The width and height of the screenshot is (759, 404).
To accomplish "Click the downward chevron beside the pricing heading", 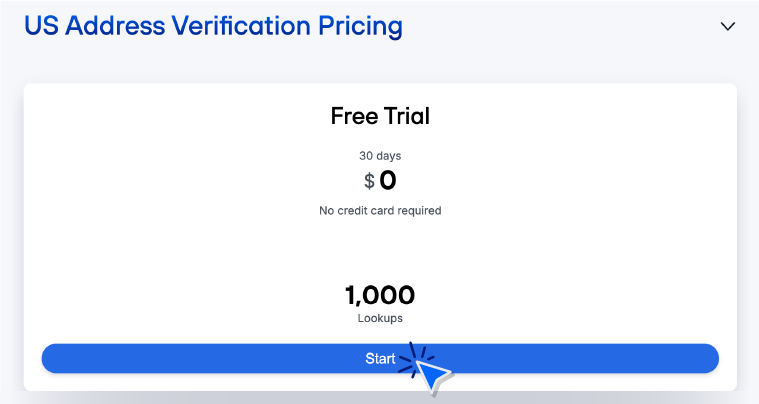I will point(727,27).
